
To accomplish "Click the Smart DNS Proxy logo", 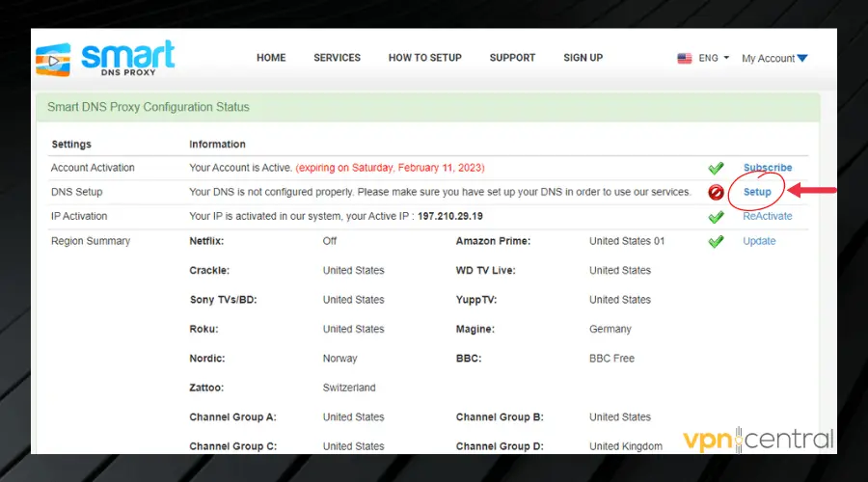I will click(x=106, y=58).
